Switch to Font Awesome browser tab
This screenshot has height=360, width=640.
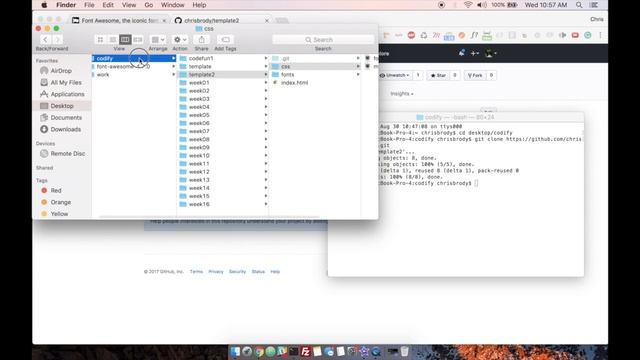pyautogui.click(x=119, y=20)
